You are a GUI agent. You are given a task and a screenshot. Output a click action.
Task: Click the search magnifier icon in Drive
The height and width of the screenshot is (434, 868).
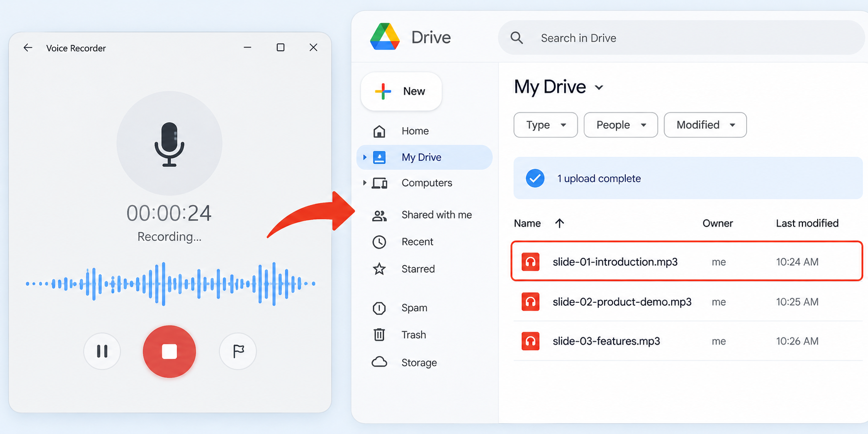pos(517,38)
